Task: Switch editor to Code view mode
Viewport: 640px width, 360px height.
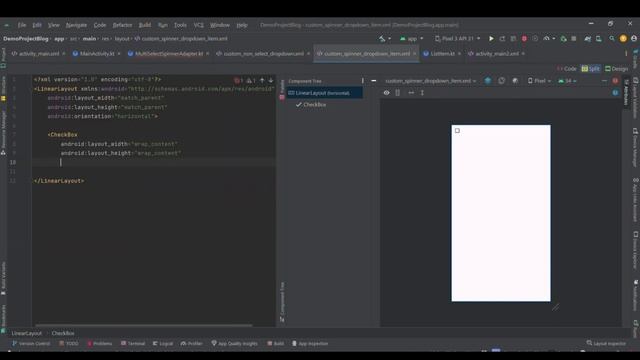Action: click(567, 69)
